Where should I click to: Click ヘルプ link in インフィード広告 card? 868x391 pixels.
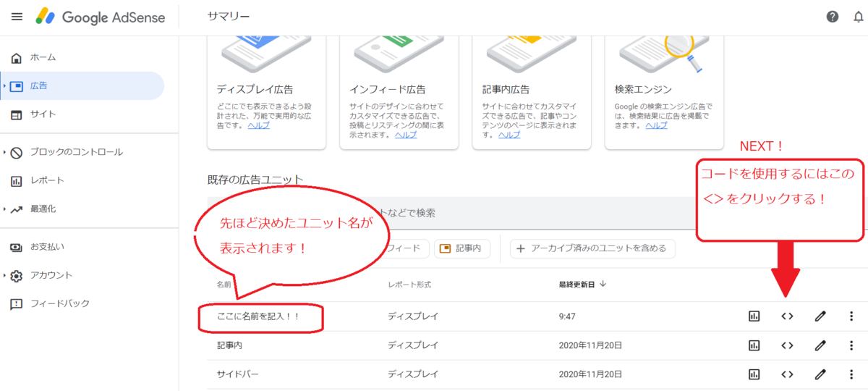point(405,135)
